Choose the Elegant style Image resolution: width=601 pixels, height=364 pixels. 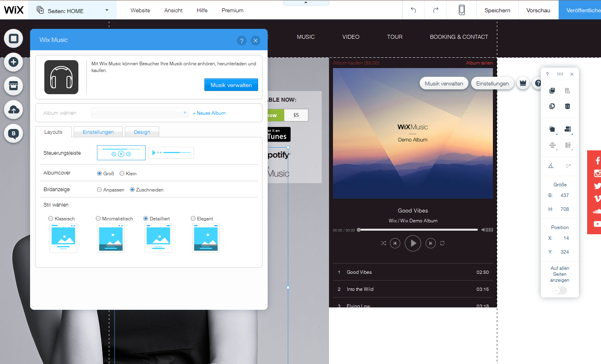point(193,218)
